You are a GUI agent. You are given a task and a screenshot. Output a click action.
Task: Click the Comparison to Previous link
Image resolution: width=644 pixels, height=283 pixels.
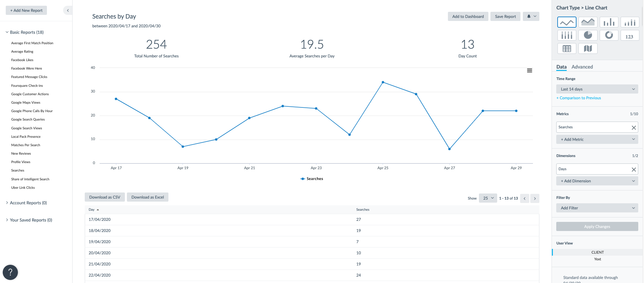(x=579, y=98)
